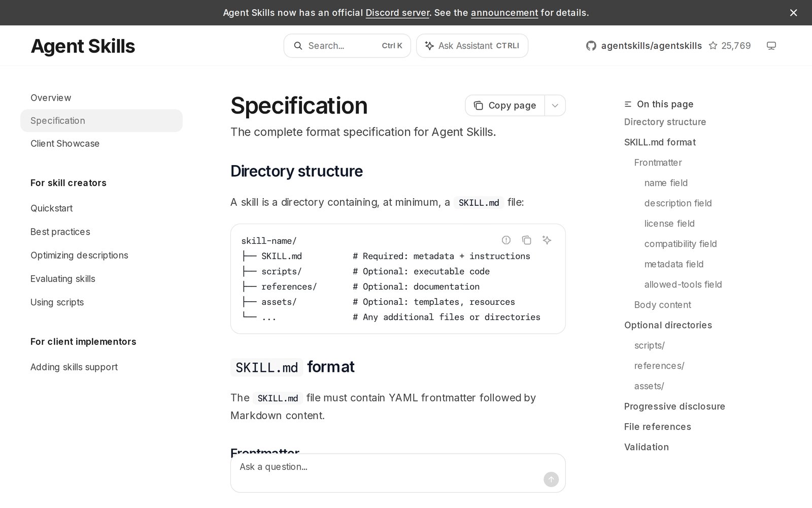Ask AI sparkle icon in code block
This screenshot has height=508, width=812.
click(x=547, y=240)
